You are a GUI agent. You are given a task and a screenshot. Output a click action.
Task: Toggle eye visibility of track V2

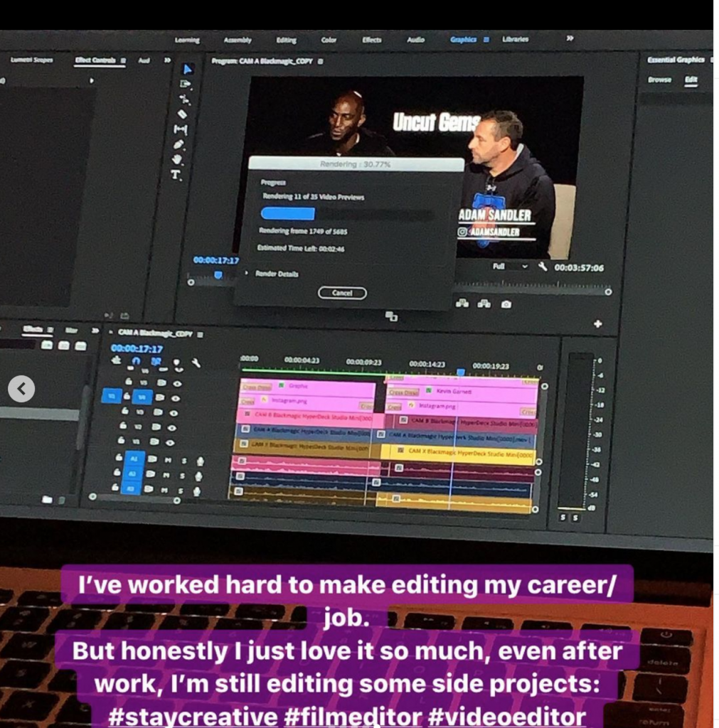(172, 428)
